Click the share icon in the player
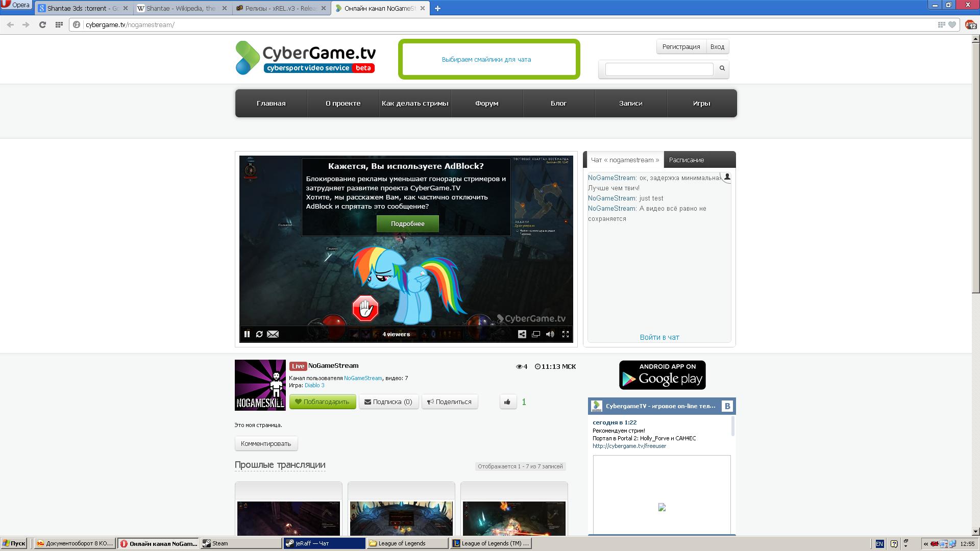 tap(522, 334)
